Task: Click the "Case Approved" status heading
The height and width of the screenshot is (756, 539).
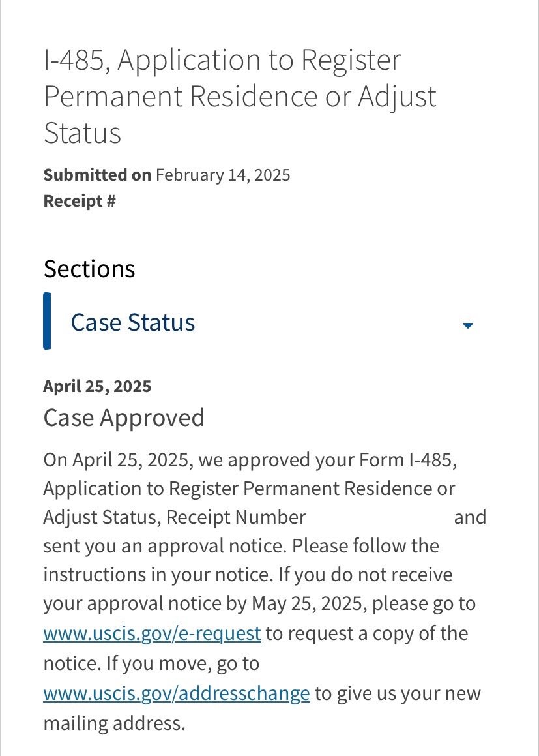Action: coord(124,417)
